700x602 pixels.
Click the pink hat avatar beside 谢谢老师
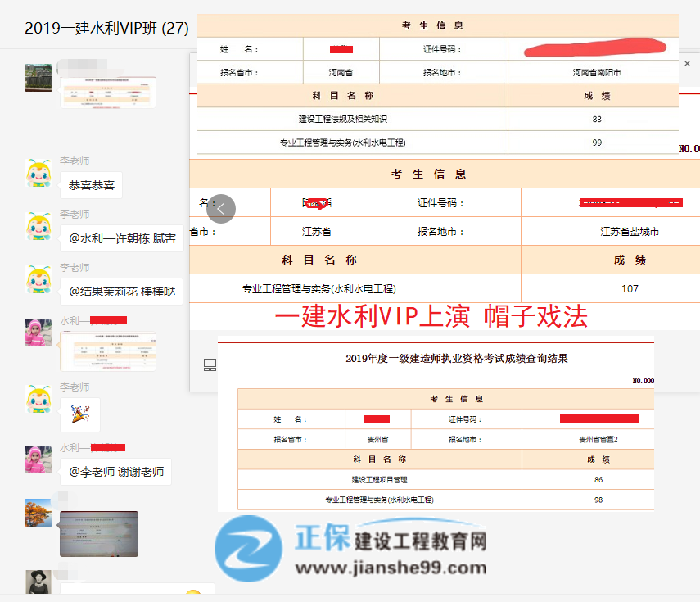tap(38, 459)
